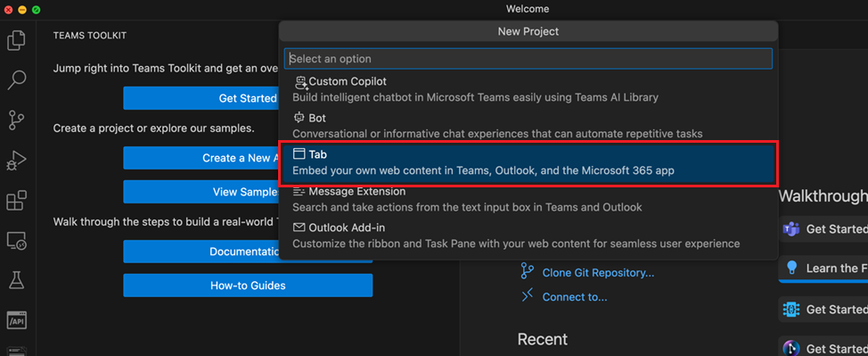Viewport: 868px width, 356px height.
Task: Focus the Select an option input
Action: [x=528, y=59]
